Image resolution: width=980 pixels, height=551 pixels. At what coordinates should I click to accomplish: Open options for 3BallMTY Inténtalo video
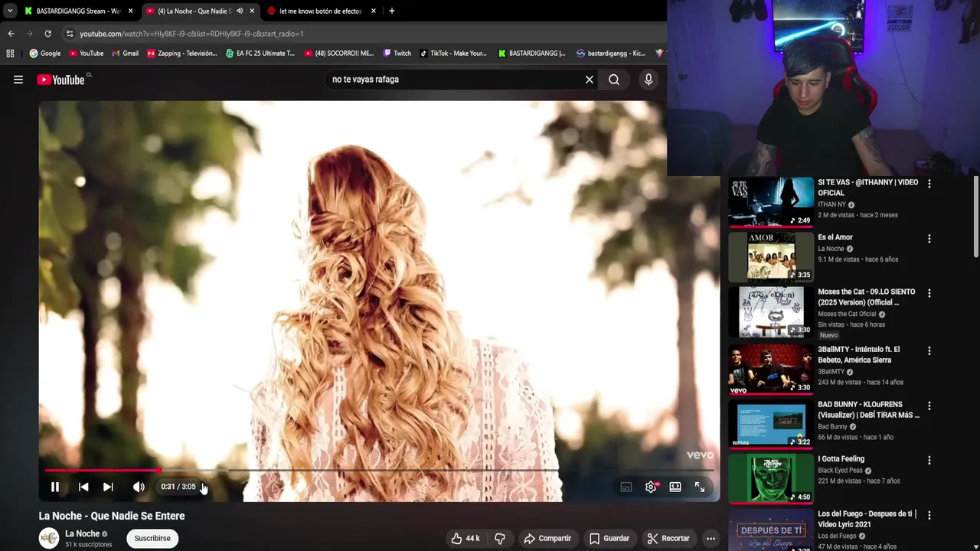929,350
